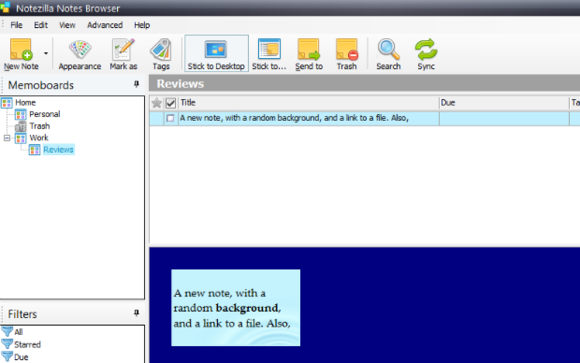The height and width of the screenshot is (363, 580).
Task: Open the Search magnifier tool
Action: pyautogui.click(x=388, y=54)
